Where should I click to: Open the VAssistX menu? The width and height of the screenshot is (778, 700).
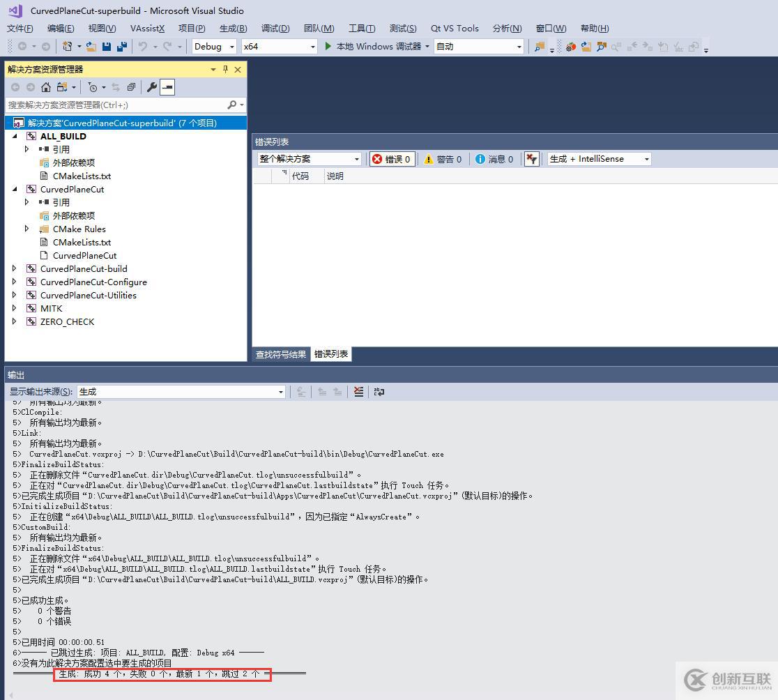pyautogui.click(x=147, y=29)
